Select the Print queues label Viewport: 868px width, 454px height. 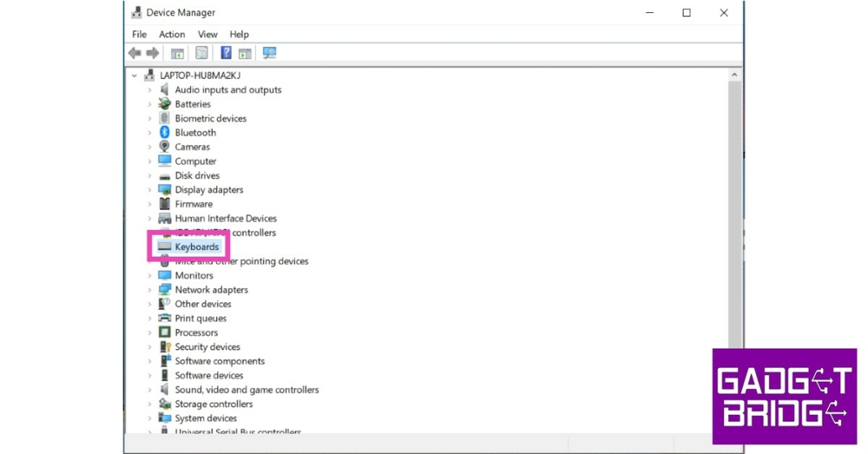point(201,318)
